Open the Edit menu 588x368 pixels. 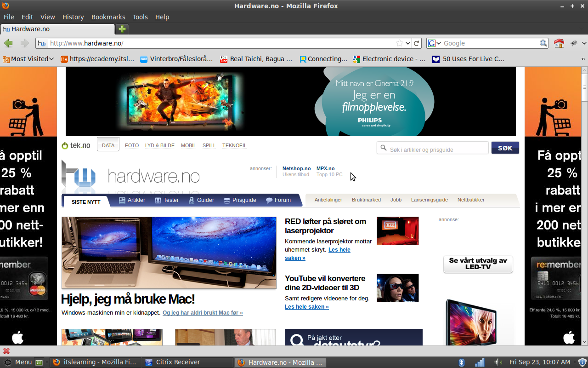point(27,17)
